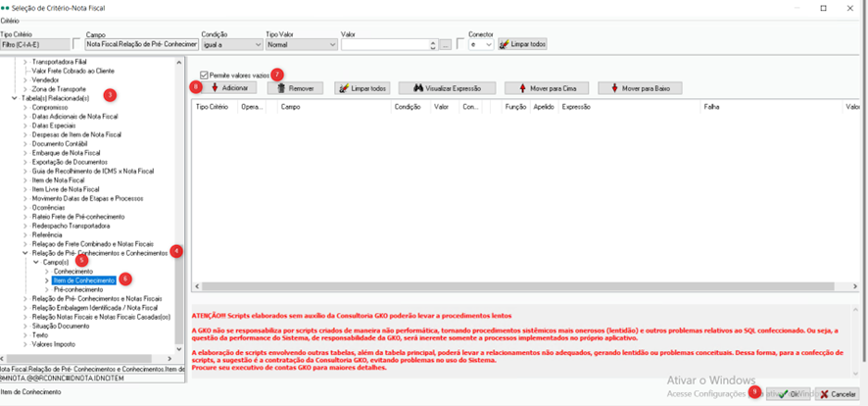Select Transportadora Filial in the tree

[59, 62]
